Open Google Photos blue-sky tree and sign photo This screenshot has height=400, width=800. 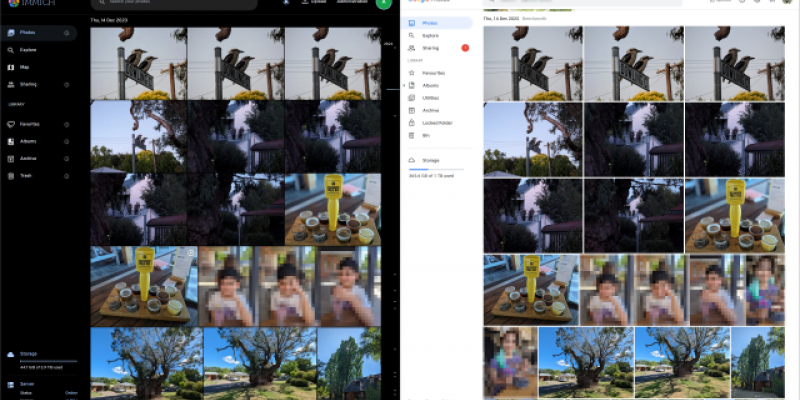point(533,140)
